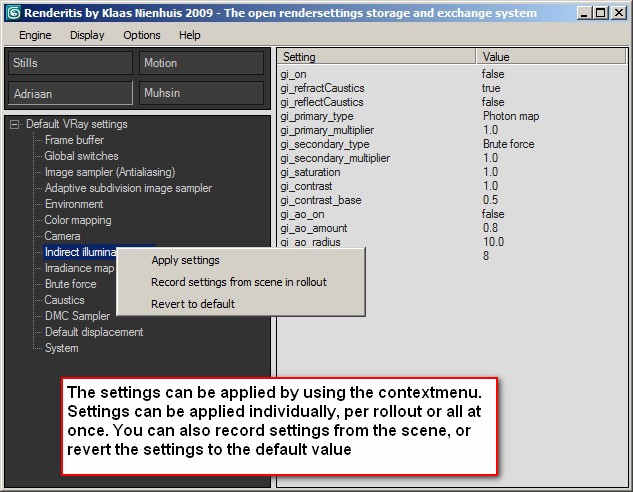This screenshot has height=492, width=633.
Task: Select Global switches in the tree
Action: (x=81, y=156)
